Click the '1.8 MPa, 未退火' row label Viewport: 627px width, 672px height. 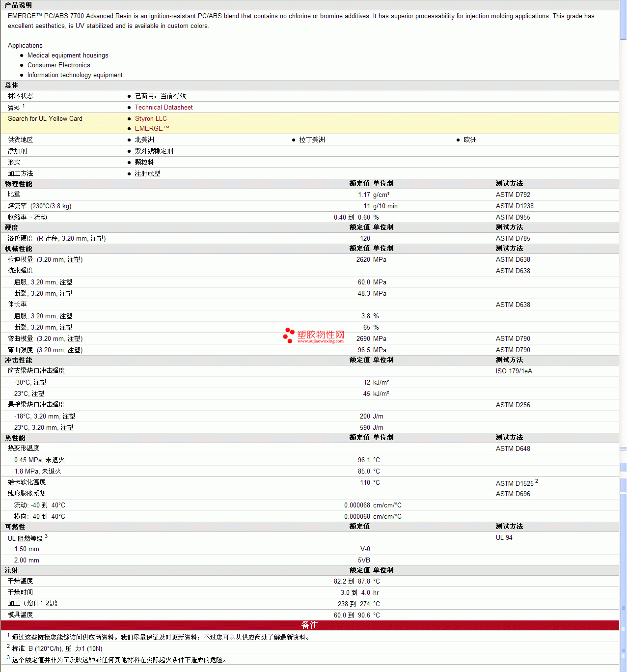coord(37,471)
